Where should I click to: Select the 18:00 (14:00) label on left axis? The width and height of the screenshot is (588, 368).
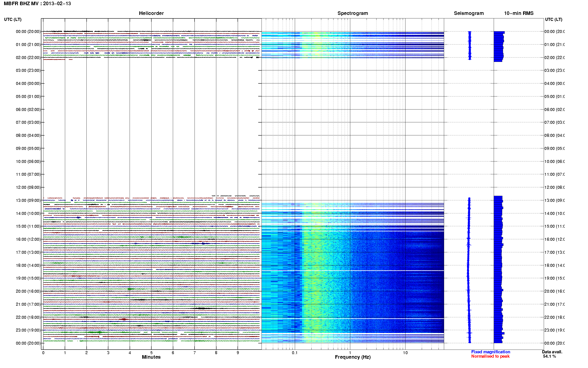click(x=28, y=266)
